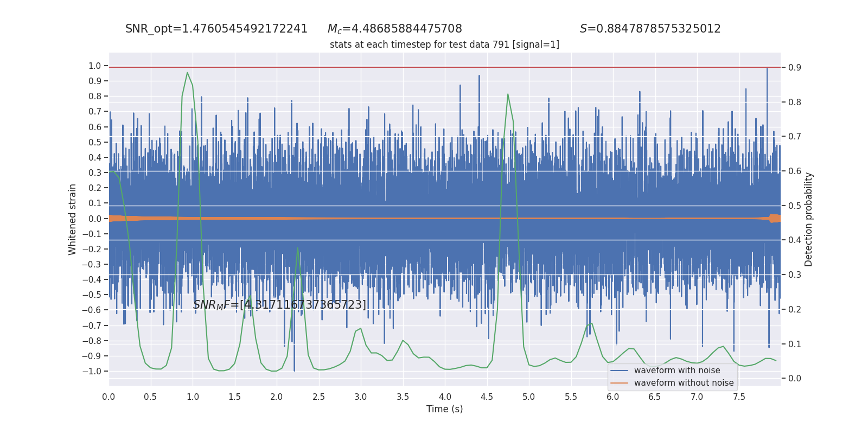Click the left y-axis tick label −0.8
Viewport: 868px width, 434px height.
(92, 341)
